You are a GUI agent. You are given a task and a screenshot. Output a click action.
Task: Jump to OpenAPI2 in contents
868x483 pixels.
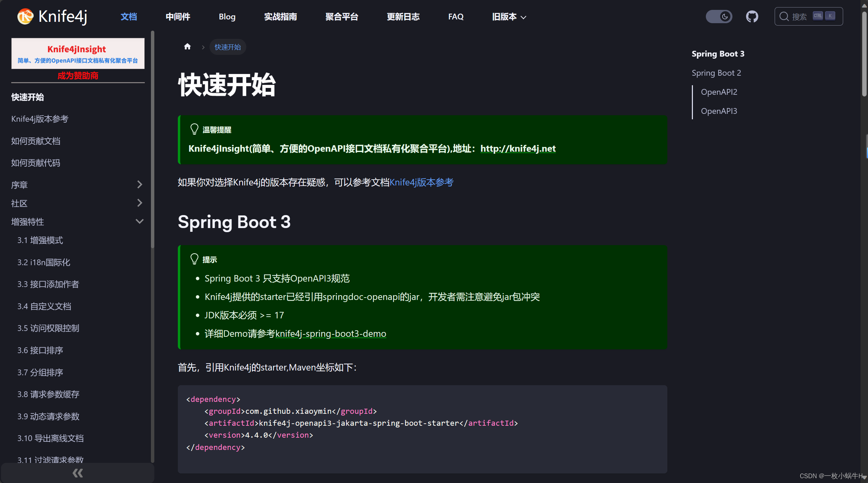pyautogui.click(x=719, y=92)
